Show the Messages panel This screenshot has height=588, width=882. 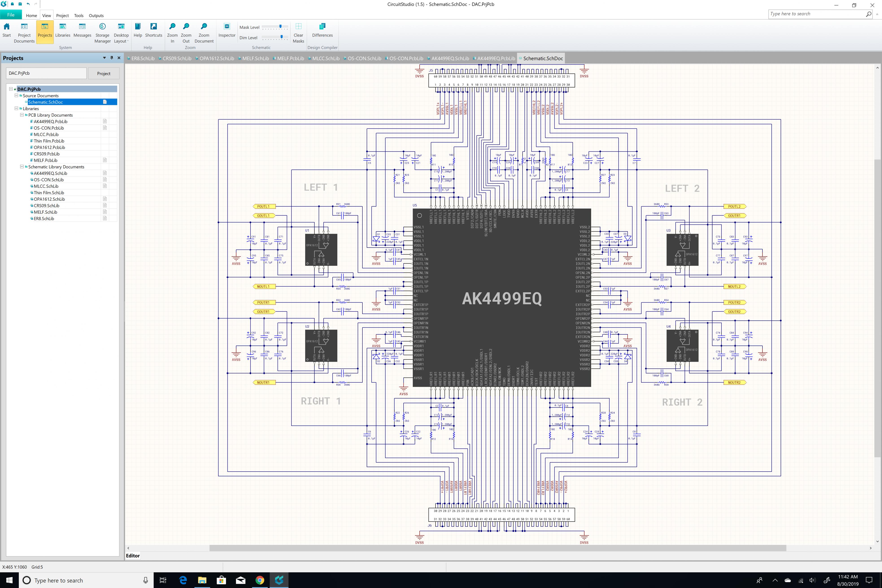82,31
